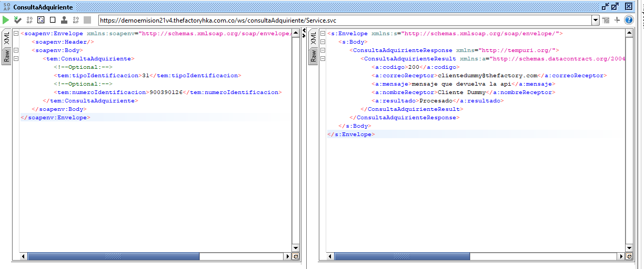644x269 pixels.
Task: Click the green Submit request play button
Action: click(6, 20)
